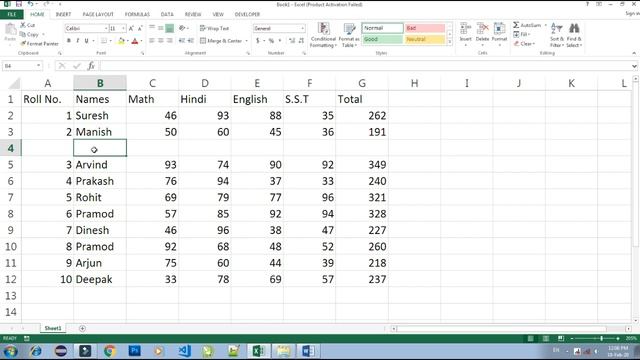Image resolution: width=640 pixels, height=360 pixels.
Task: Select the Sheet1 sheet tab
Action: (53, 328)
